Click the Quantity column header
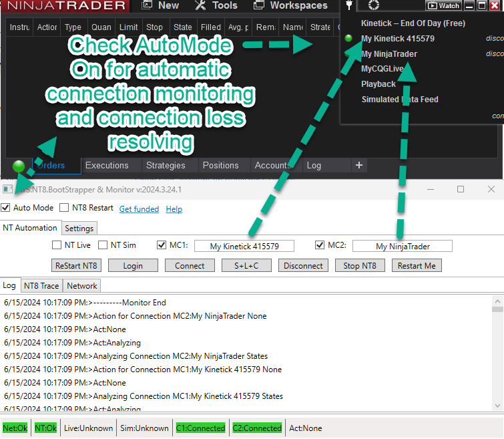Viewport: 504px width, 439px height. click(101, 27)
